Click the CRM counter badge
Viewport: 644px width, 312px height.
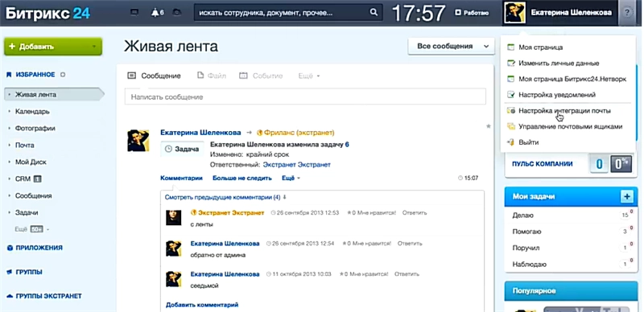(37, 179)
